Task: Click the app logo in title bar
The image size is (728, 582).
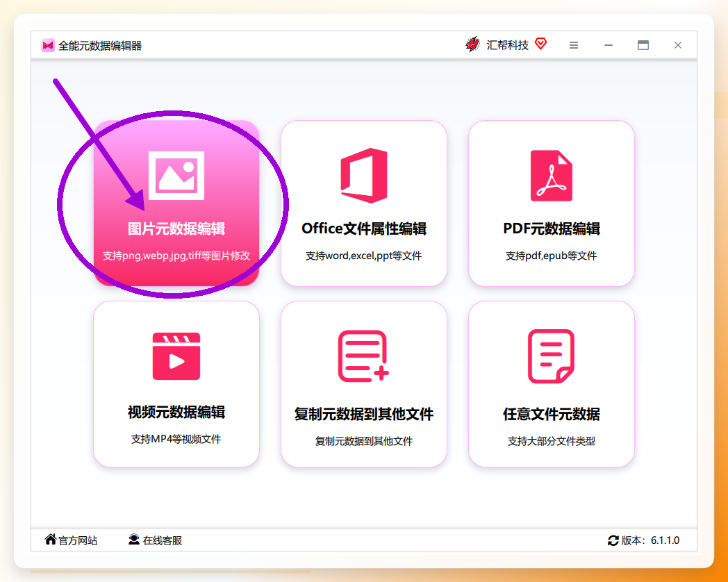Action: (48, 45)
